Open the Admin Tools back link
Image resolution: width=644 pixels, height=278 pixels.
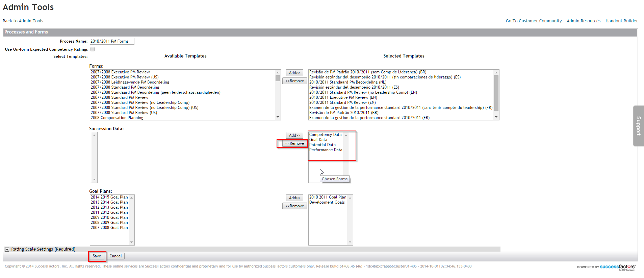coord(31,21)
